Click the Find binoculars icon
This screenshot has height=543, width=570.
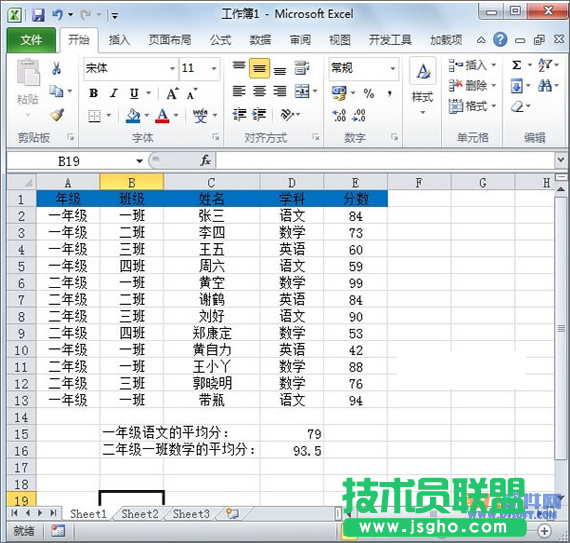545,86
